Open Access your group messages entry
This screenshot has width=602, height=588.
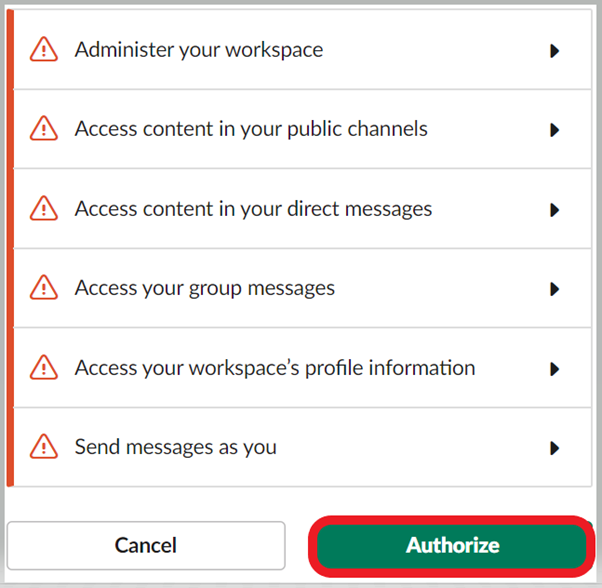tap(205, 288)
